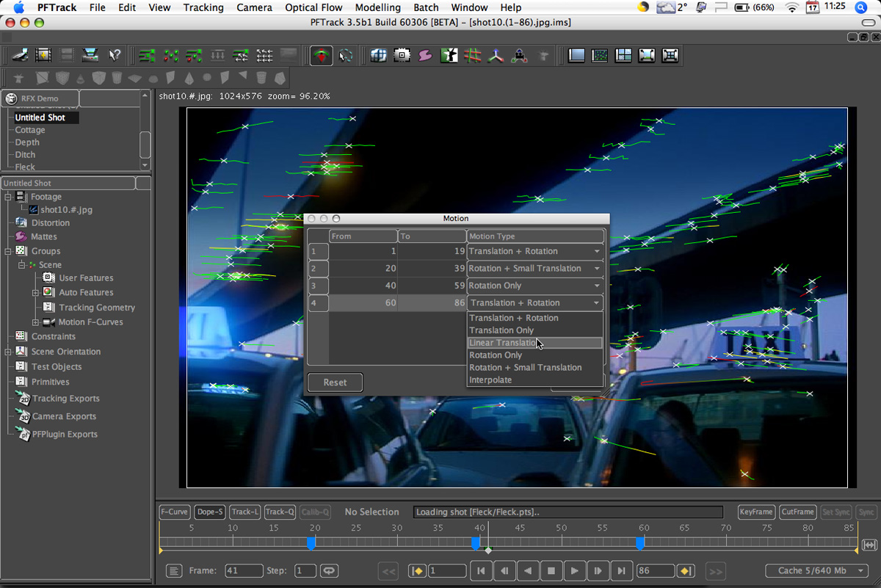Open the Tracking menu
This screenshot has height=588, width=881.
click(203, 7)
